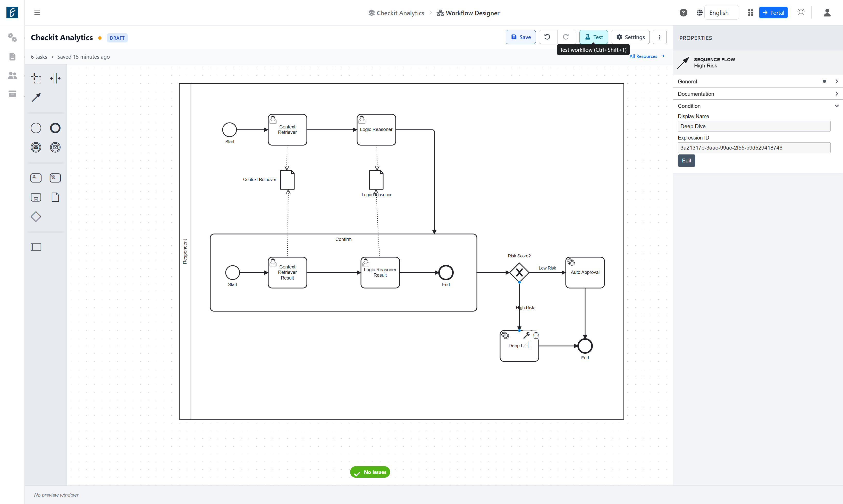The width and height of the screenshot is (843, 504).
Task: Click the High Risk flow label
Action: click(x=525, y=308)
